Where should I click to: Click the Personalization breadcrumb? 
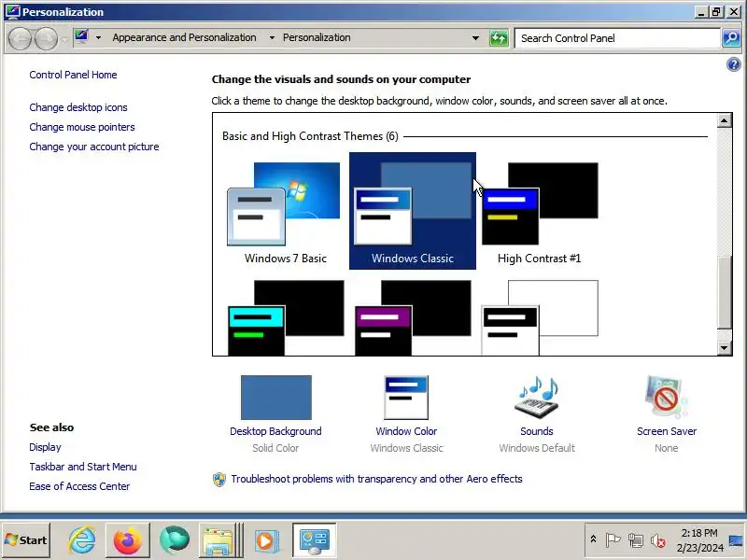click(x=317, y=37)
